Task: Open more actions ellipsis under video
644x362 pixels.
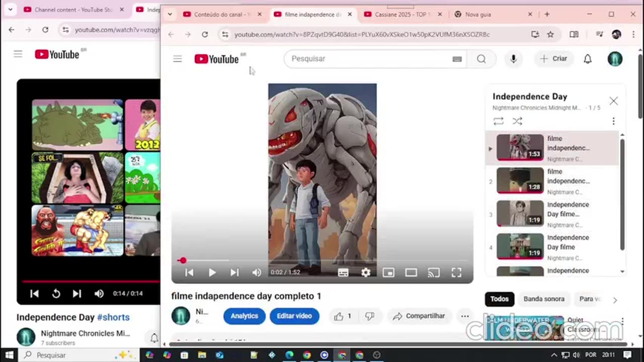Action: (x=465, y=316)
